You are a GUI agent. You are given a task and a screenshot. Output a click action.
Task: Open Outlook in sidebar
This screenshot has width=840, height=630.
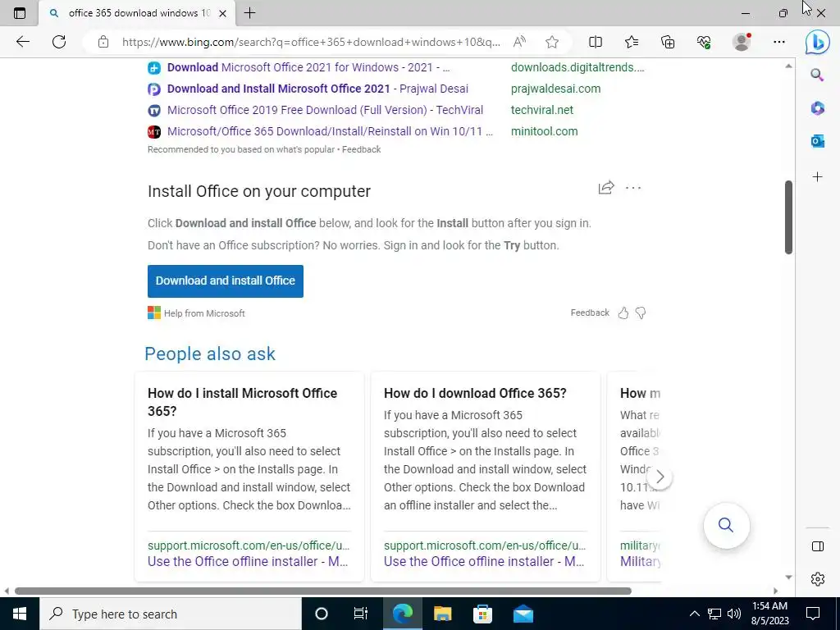coord(818,141)
